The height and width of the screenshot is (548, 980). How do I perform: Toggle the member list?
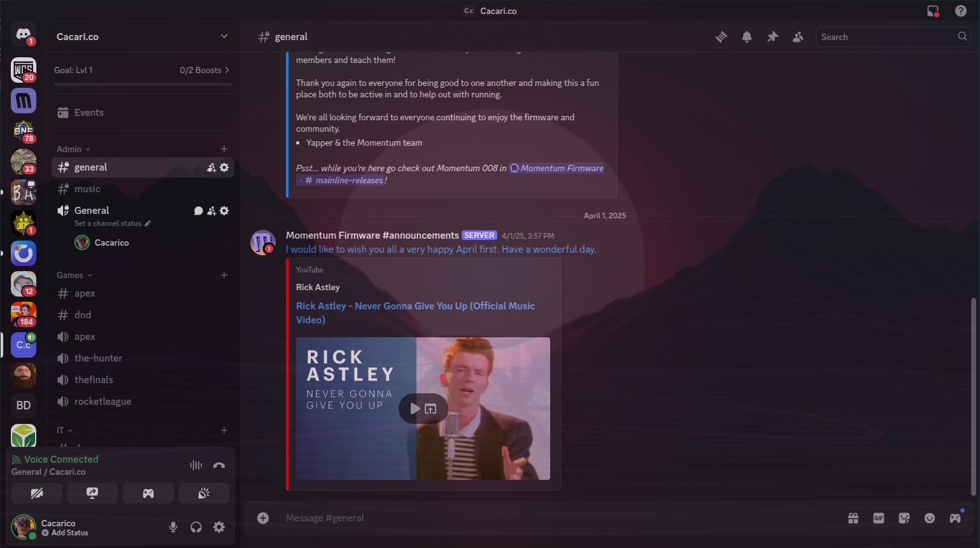click(x=798, y=37)
